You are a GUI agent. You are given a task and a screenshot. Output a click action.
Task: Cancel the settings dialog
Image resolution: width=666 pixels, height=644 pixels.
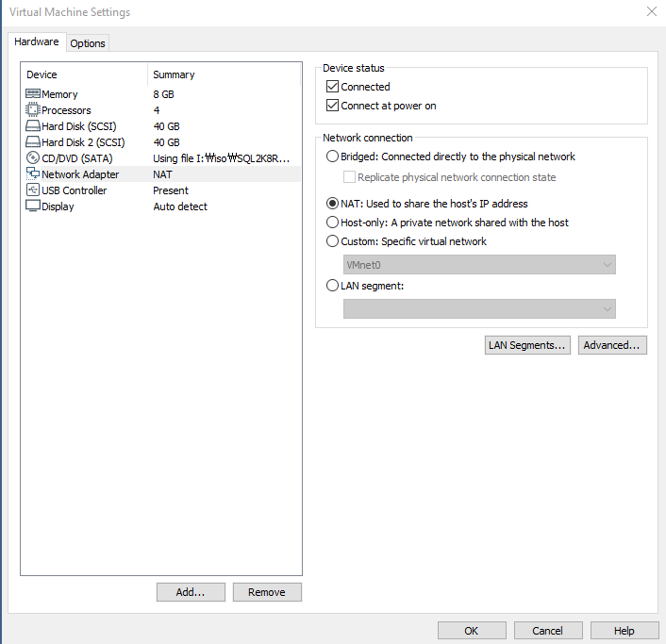(x=548, y=631)
